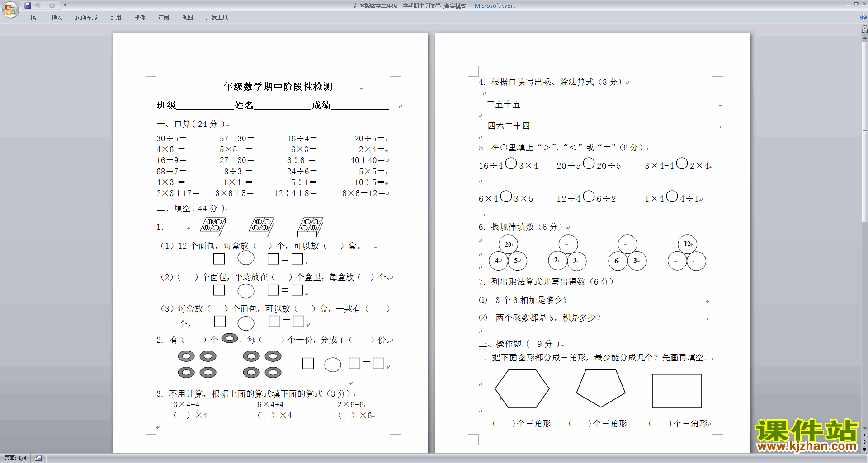Screen dimensions: 868x463
Task: Click the Undo arrow icon
Action: click(37, 5)
